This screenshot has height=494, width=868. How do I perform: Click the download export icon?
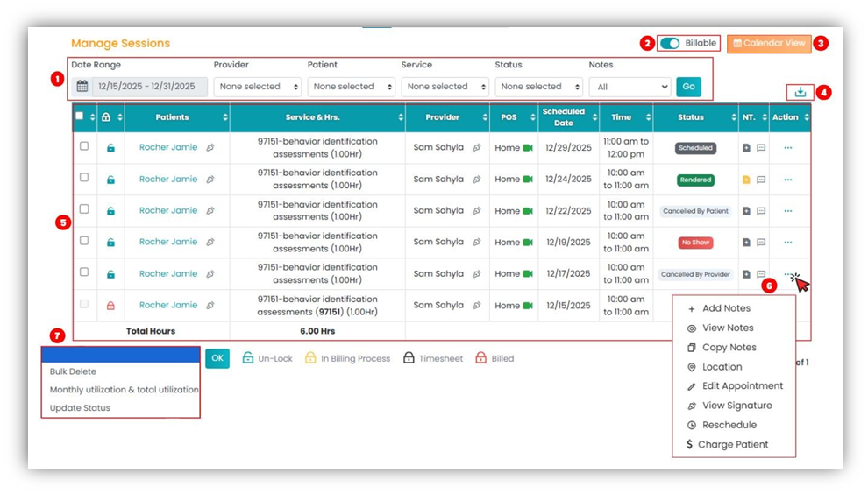coord(800,92)
